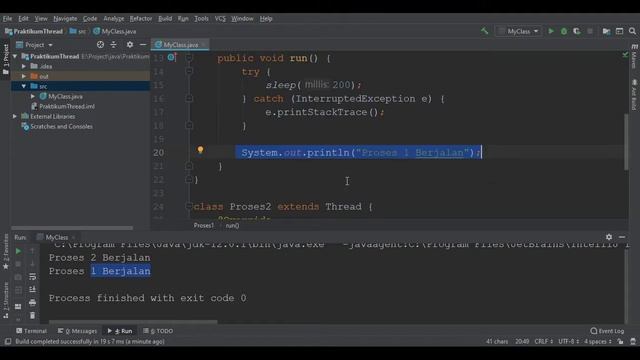Open Run tool window gear settings
640x360 pixels.
pyautogui.click(x=609, y=237)
